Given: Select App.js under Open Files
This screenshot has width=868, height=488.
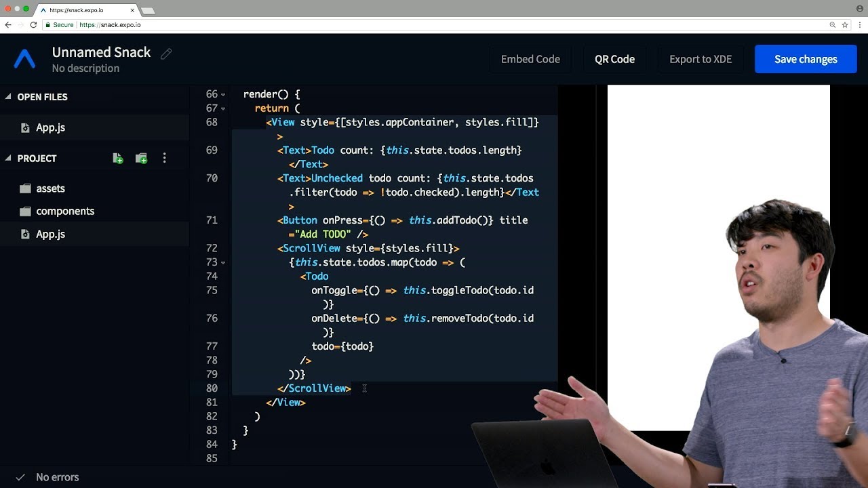Looking at the screenshot, I should [50, 127].
